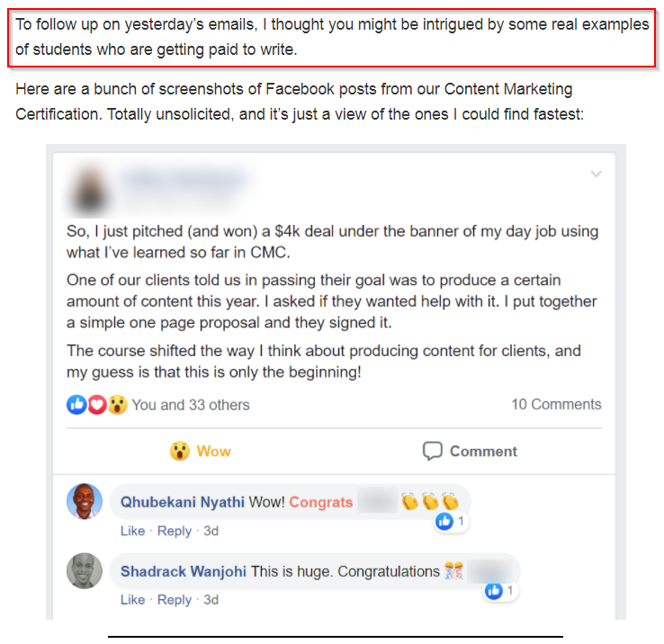Open Shadrack Wanjohi's profile picture
Viewport: 664px width, 644px height.
(x=85, y=571)
